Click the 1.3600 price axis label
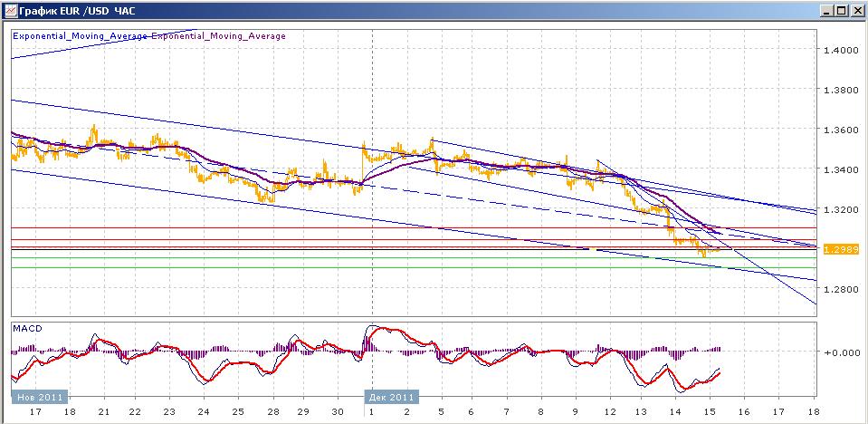This screenshot has width=868, height=424. tap(839, 130)
